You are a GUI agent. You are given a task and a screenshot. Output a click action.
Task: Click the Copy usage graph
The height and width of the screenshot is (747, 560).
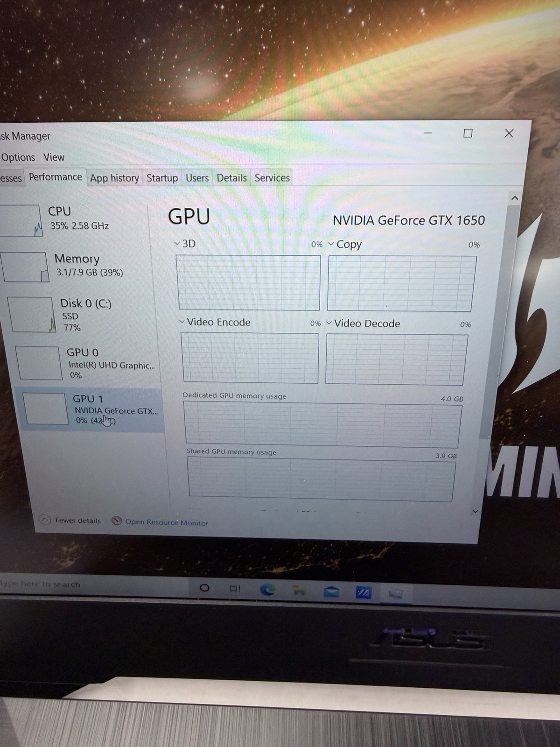click(x=401, y=283)
